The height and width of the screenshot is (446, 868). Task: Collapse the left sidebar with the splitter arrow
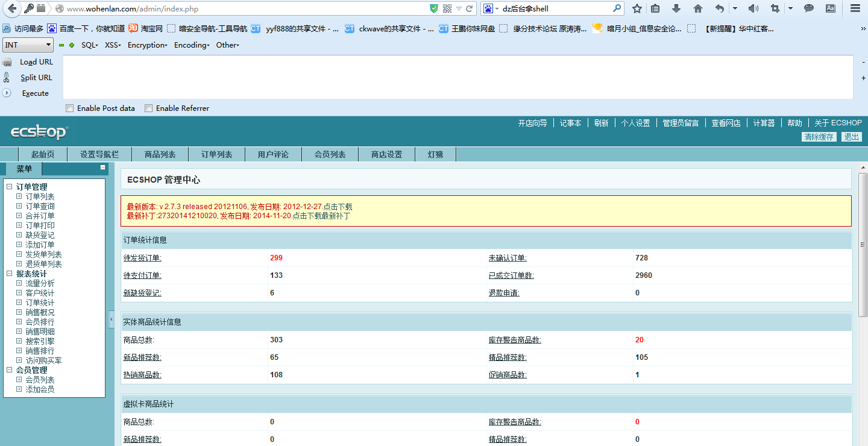(x=111, y=319)
